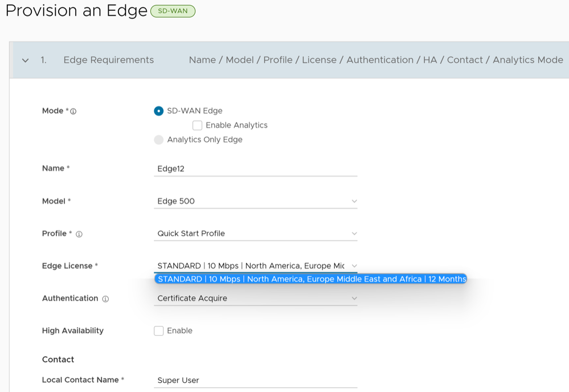Click the Edge License dropdown arrow
569x392 pixels.
tap(354, 266)
